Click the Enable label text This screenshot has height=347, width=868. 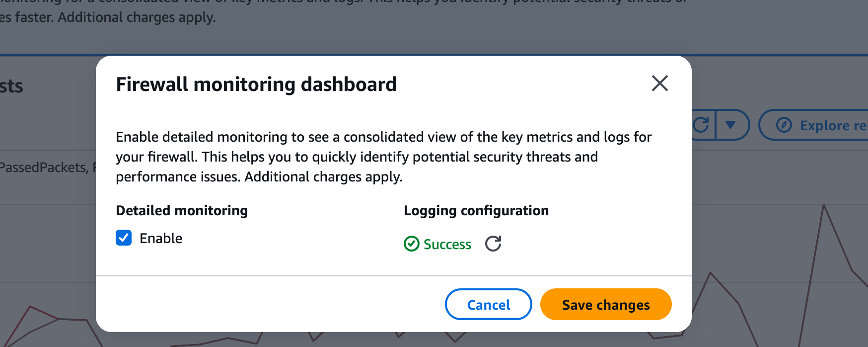161,239
